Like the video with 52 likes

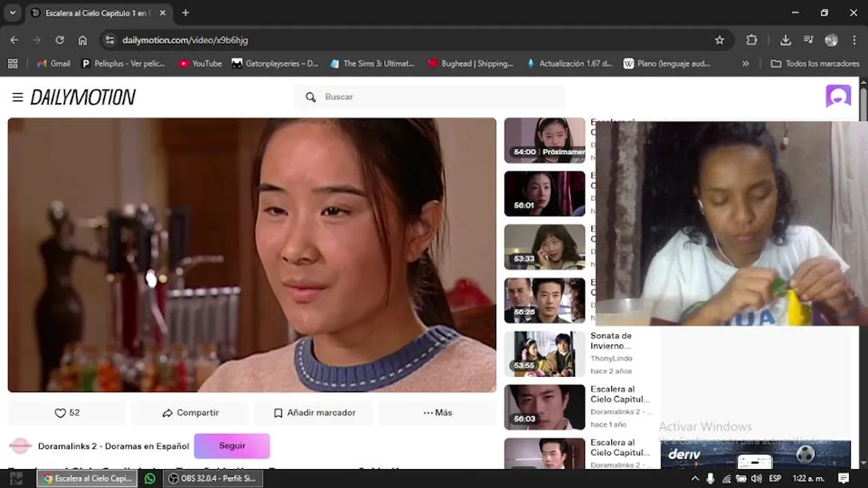[x=66, y=413]
